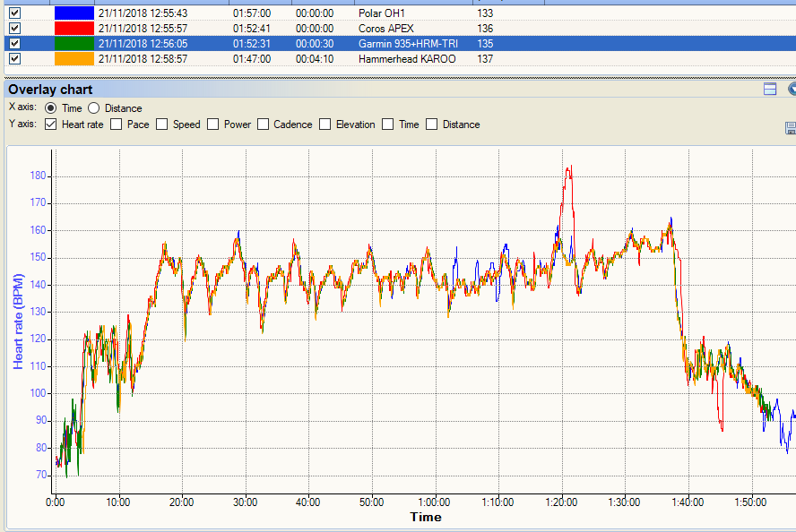Uncheck the Polar OH1 row checkbox

click(x=14, y=13)
